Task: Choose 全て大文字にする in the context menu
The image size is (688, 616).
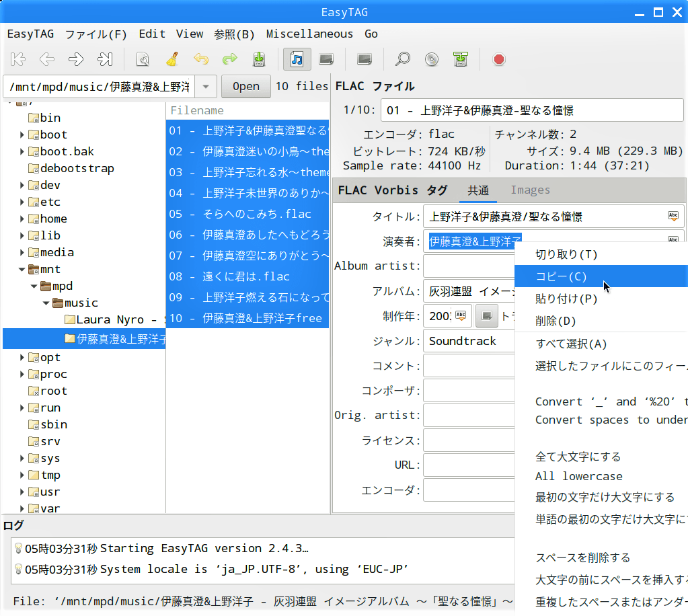Action: click(x=601, y=457)
